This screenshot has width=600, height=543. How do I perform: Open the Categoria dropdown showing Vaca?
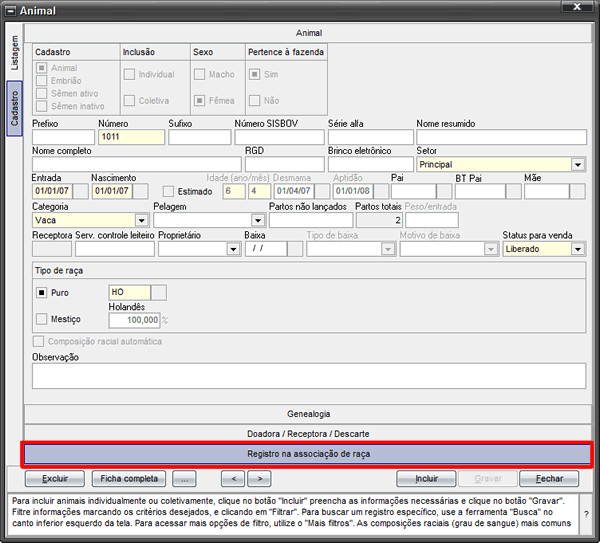[142, 220]
